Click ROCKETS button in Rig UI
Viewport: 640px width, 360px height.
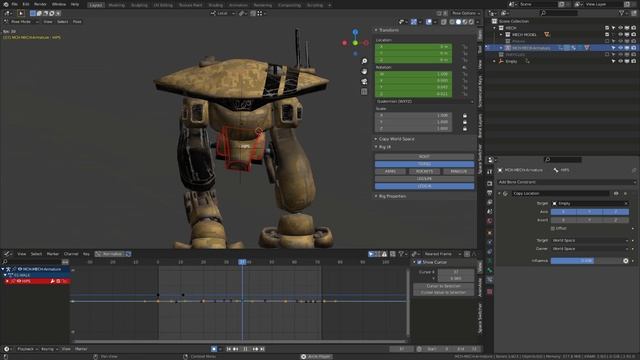click(x=424, y=171)
